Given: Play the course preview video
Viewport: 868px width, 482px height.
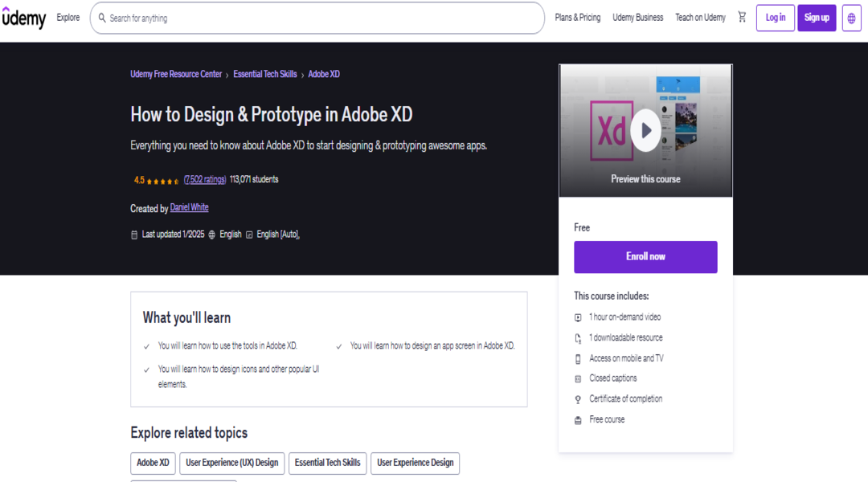Looking at the screenshot, I should click(645, 131).
